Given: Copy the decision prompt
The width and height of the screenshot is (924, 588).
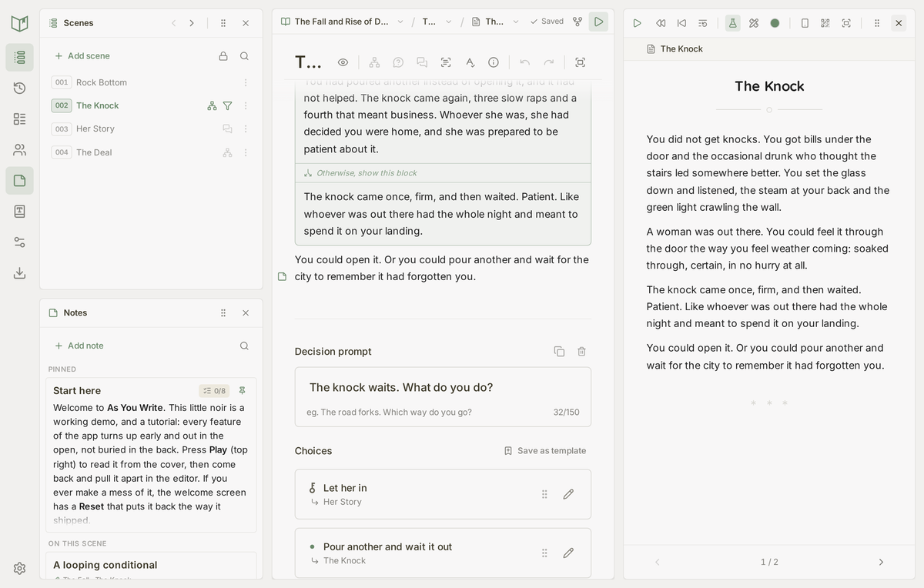Looking at the screenshot, I should coord(559,351).
